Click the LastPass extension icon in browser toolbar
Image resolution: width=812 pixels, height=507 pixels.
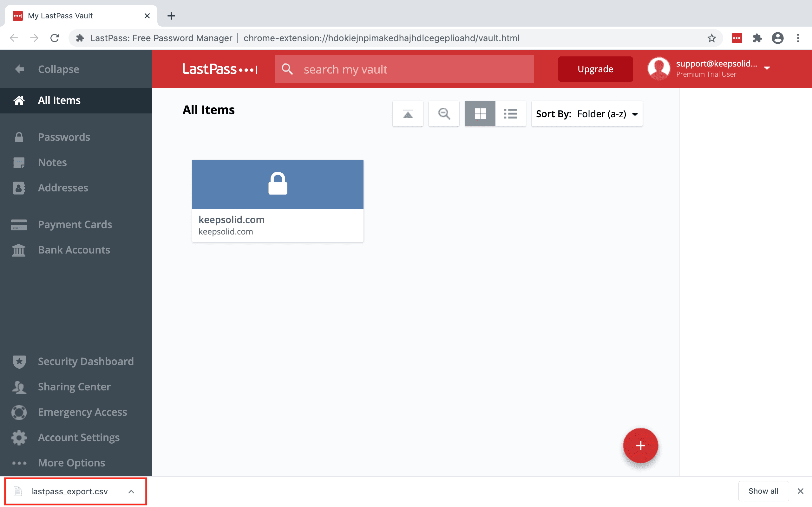click(x=737, y=38)
